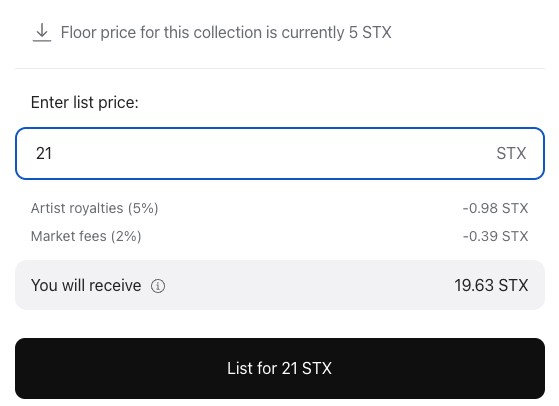559x406 pixels.
Task: Click the '5 STX' floor price amount
Action: pyautogui.click(x=370, y=32)
